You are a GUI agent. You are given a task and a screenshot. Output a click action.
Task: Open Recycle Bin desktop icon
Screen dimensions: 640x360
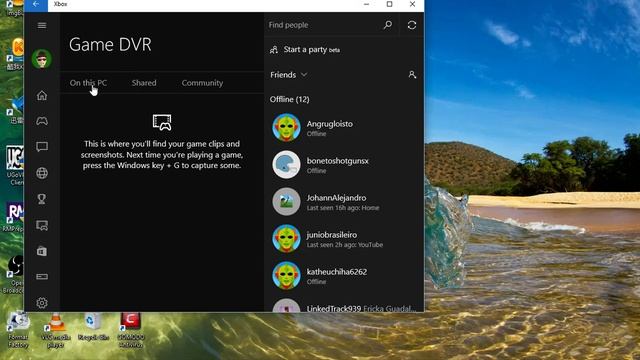93,327
